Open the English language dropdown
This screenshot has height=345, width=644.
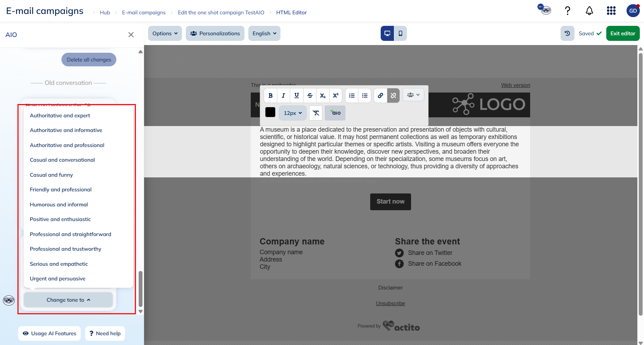pos(264,34)
